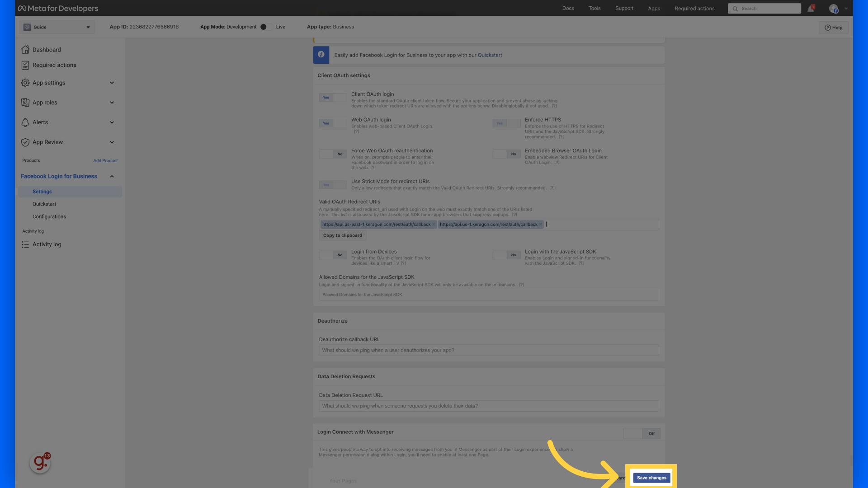Toggle Client OAuth login switch
This screenshot has height=488, width=868.
click(333, 98)
